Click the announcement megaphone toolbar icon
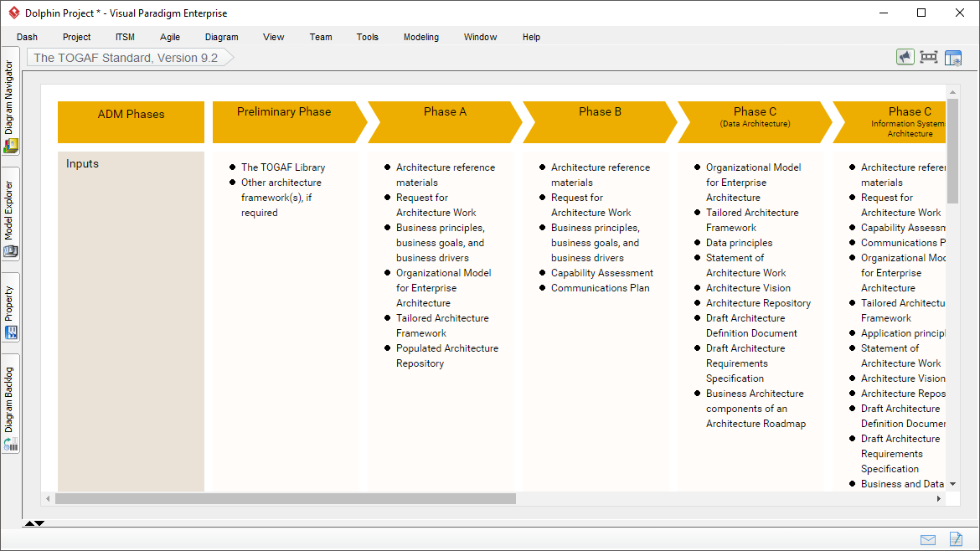 pos(905,58)
